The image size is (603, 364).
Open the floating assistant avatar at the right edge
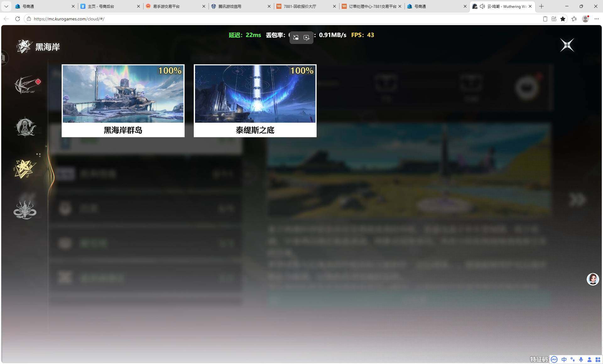pos(593,279)
